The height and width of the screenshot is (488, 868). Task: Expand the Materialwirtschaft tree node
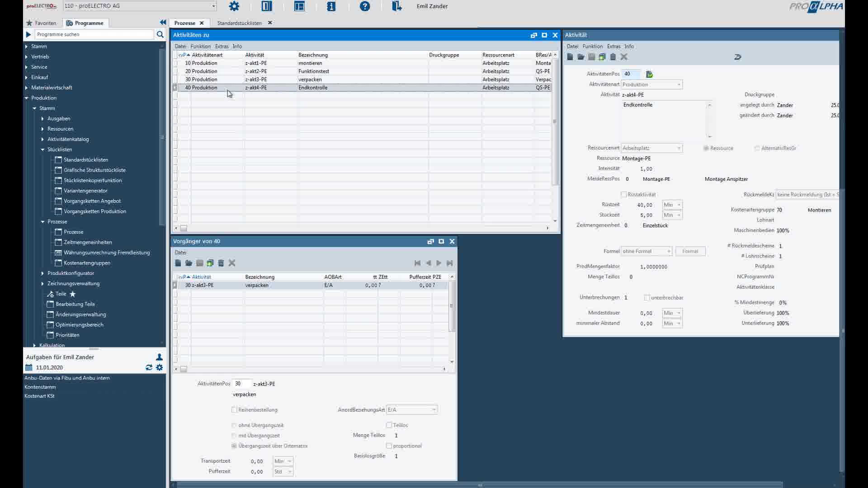(x=27, y=88)
